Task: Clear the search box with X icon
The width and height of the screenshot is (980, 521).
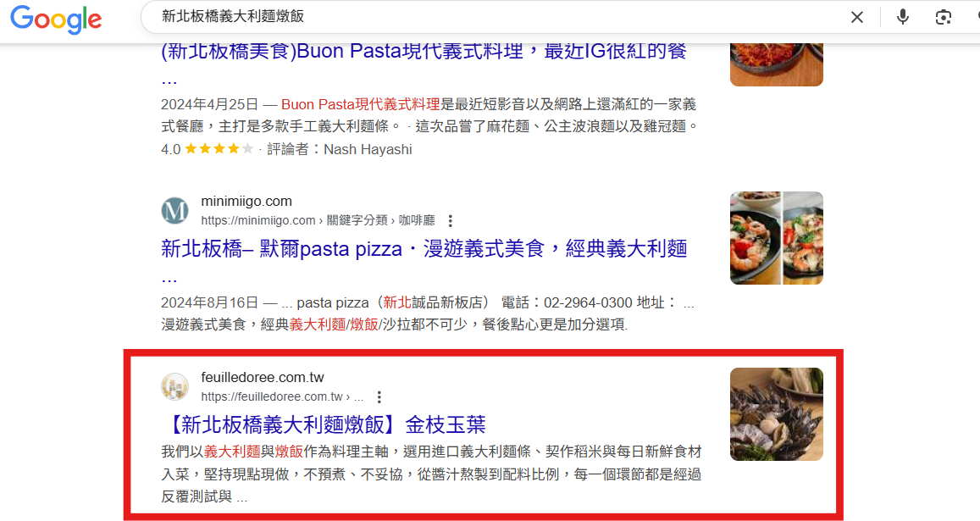Action: click(857, 18)
